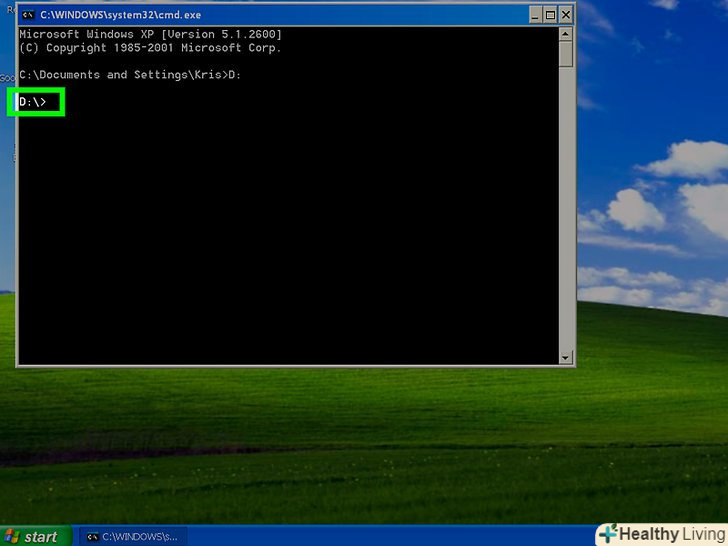Open the Windows XP start menu
Screen dimensions: 728x546
[x=35, y=536]
